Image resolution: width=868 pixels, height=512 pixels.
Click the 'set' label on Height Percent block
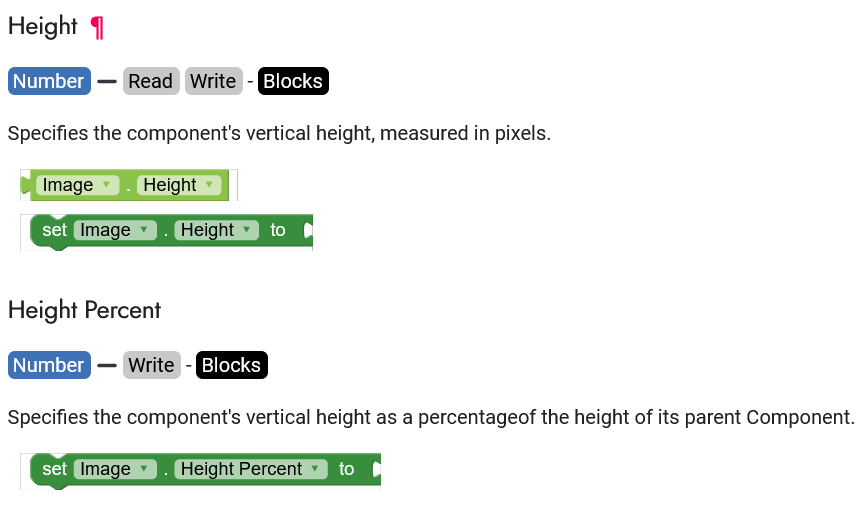click(54, 469)
